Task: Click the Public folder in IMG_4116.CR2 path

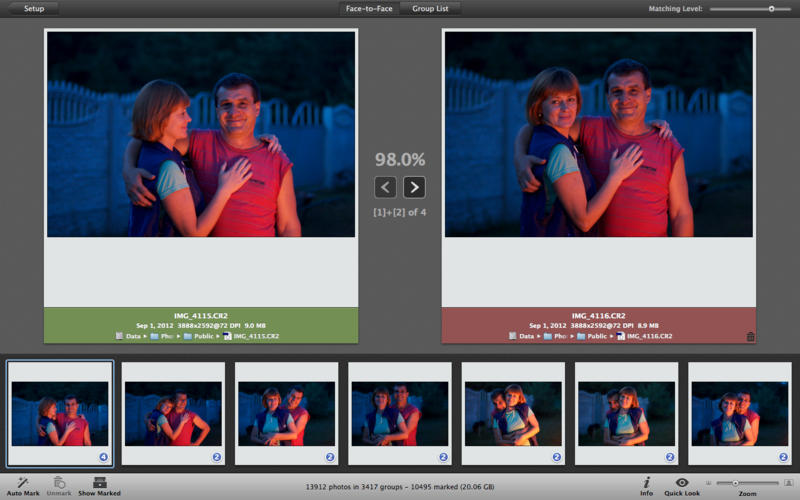Action: pyautogui.click(x=592, y=336)
